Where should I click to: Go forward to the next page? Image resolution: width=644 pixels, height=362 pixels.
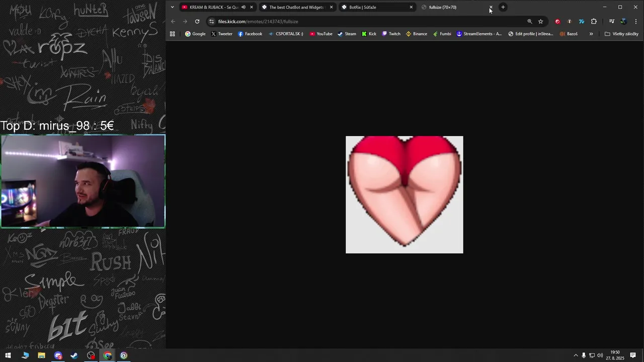point(185,22)
